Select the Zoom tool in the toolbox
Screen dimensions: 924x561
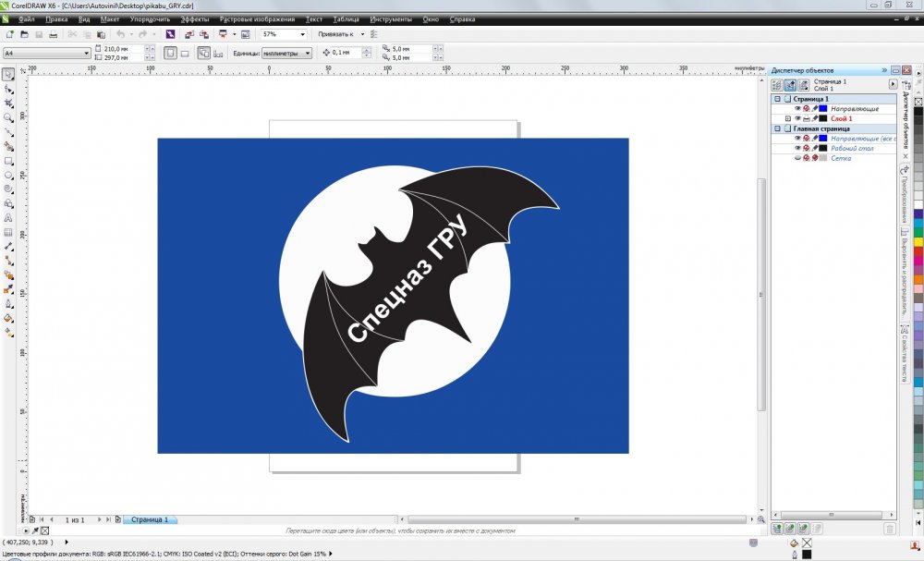[8, 118]
